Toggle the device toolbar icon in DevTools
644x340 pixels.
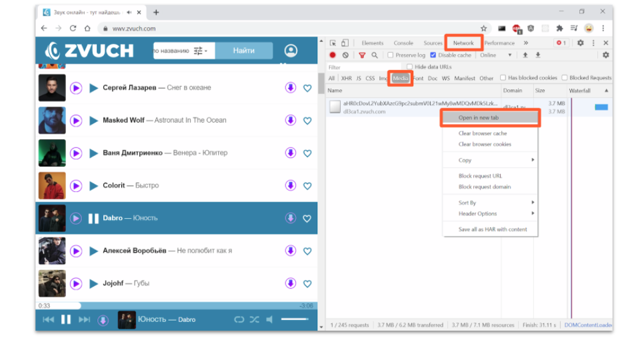(x=345, y=43)
